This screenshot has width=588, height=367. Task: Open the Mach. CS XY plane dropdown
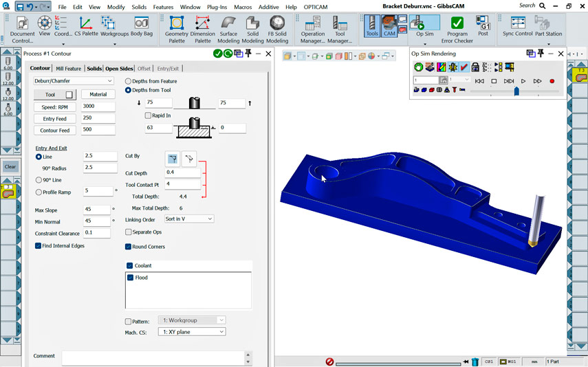click(x=191, y=332)
